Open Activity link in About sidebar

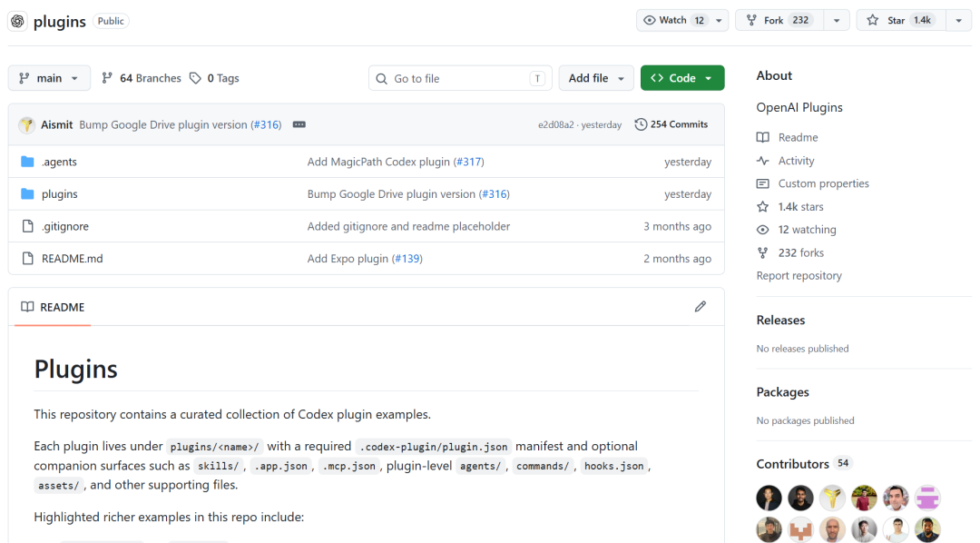point(797,161)
